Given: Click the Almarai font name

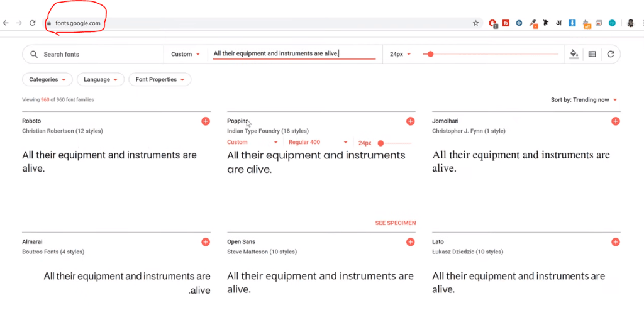Looking at the screenshot, I should pyautogui.click(x=32, y=242).
